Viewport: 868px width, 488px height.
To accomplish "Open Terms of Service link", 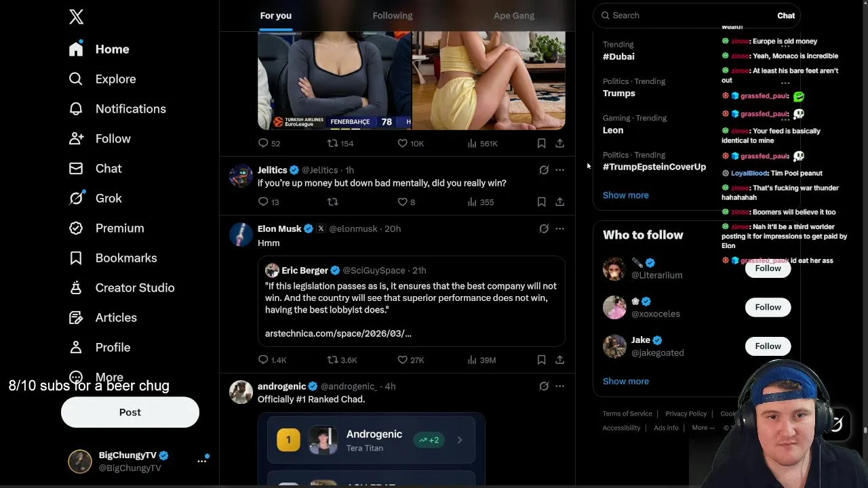I will coord(627,413).
